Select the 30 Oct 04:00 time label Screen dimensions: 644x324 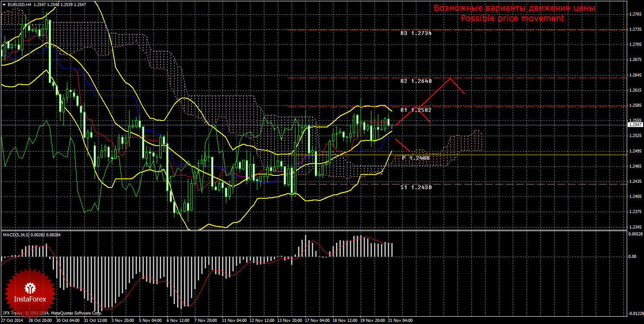pyautogui.click(x=68, y=321)
